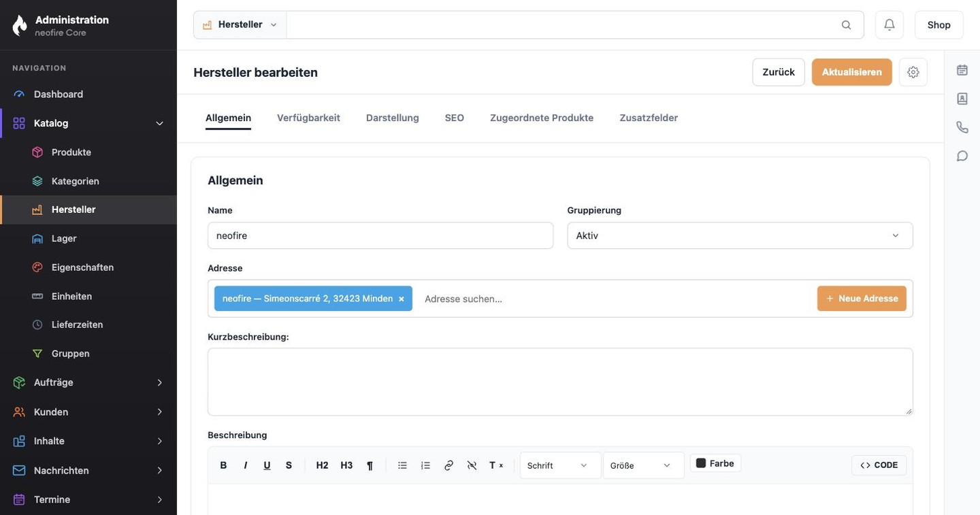Screen dimensions: 980x515
Task: Open the Größe size dropdown
Action: click(x=643, y=465)
